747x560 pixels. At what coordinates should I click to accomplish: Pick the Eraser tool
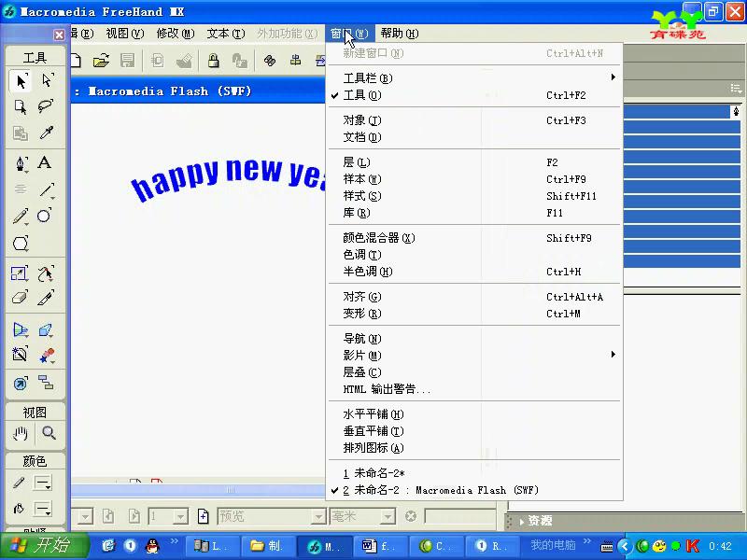tap(20, 298)
